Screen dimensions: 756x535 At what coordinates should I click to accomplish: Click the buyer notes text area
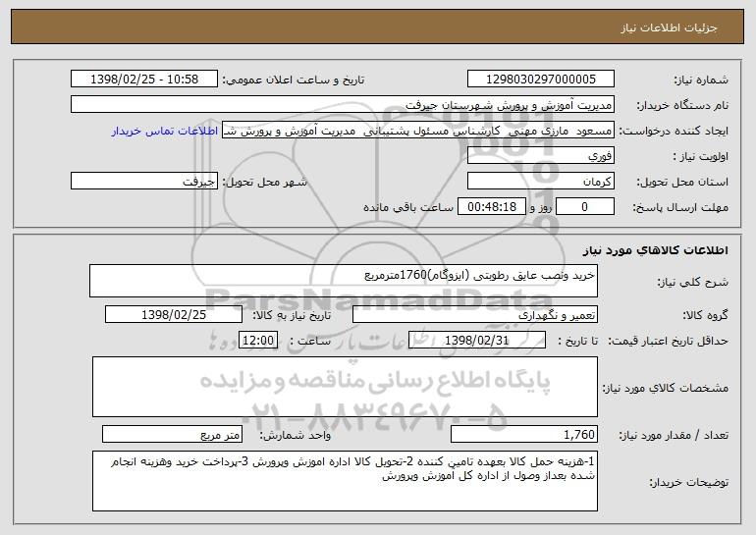pyautogui.click(x=345, y=481)
